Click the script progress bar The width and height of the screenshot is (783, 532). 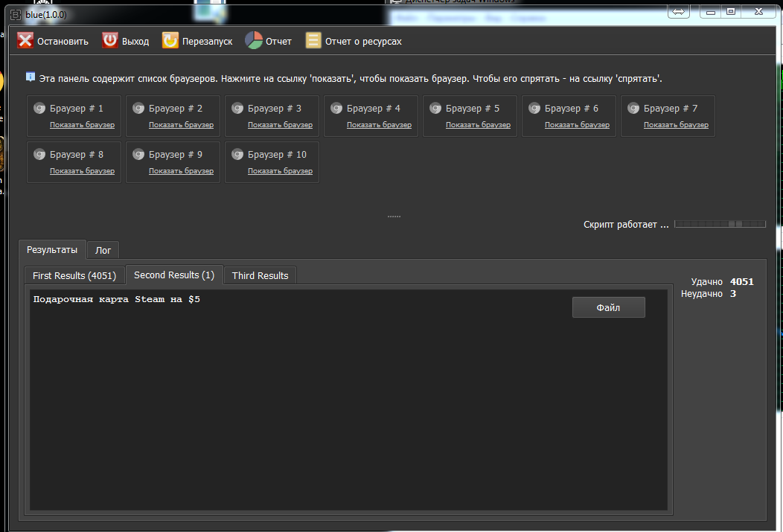tap(720, 224)
